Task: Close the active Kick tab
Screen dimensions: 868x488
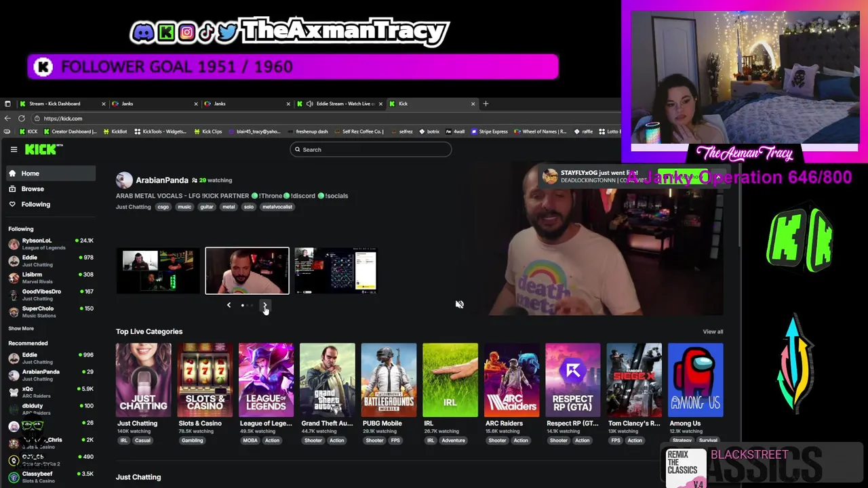Action: (x=473, y=104)
